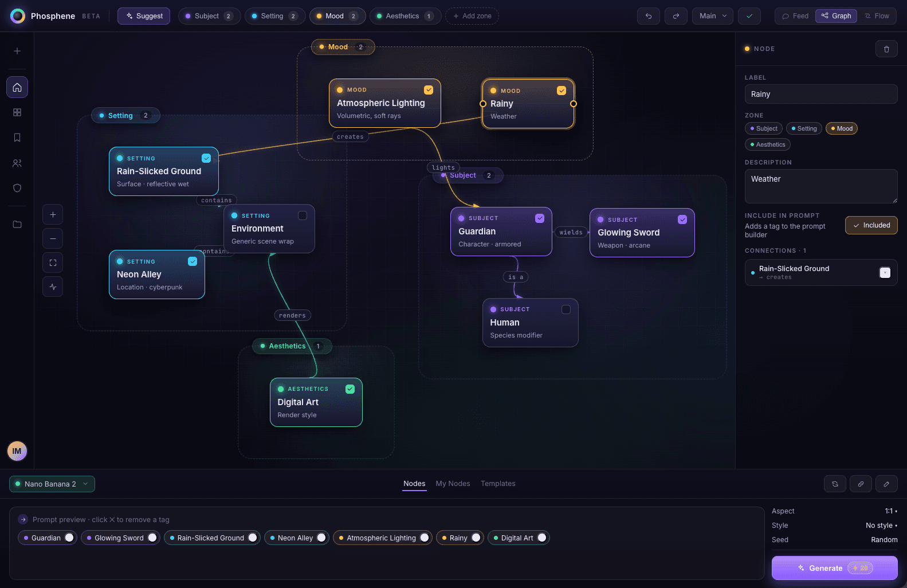Zoom out on the graph canvas

pos(53,238)
